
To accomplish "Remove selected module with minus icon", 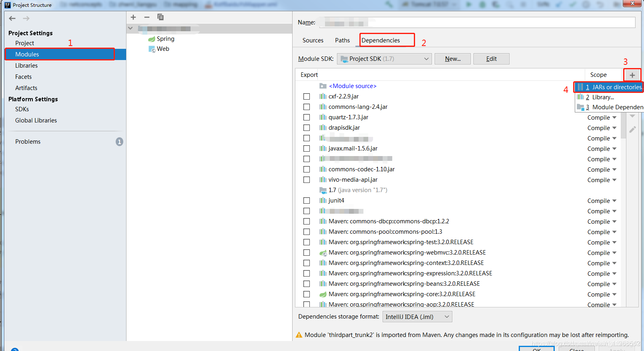I will (x=147, y=17).
